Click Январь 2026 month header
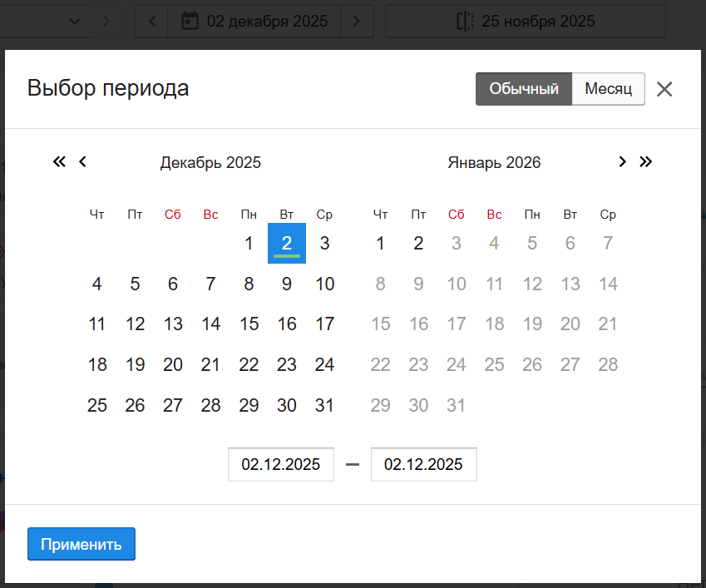Screen dimensions: 706x588 point(494,163)
